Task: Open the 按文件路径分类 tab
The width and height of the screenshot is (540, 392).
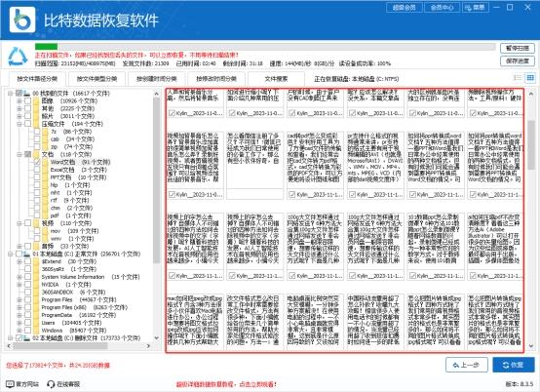Action: (x=37, y=79)
